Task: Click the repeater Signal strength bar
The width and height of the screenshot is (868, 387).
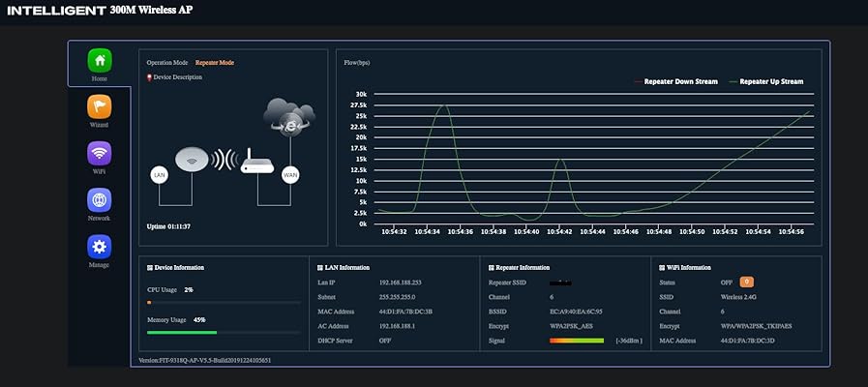Action: click(577, 341)
